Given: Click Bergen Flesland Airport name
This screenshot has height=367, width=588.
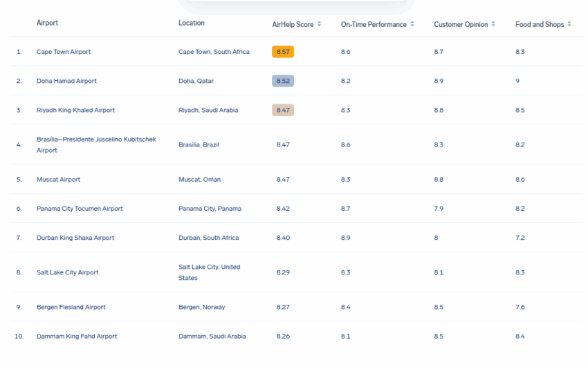Looking at the screenshot, I should pos(71,307).
